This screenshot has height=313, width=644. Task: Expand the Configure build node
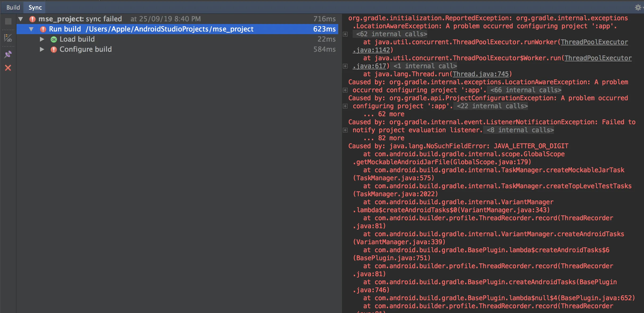tap(42, 49)
